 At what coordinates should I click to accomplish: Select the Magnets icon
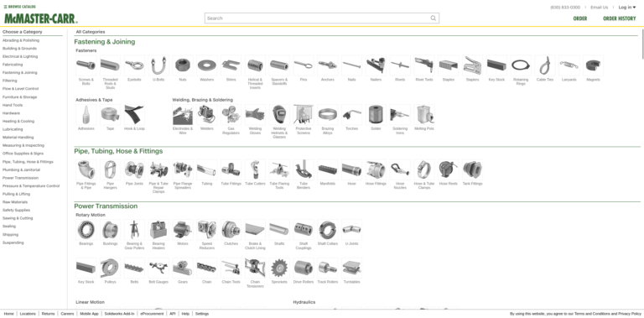[593, 65]
